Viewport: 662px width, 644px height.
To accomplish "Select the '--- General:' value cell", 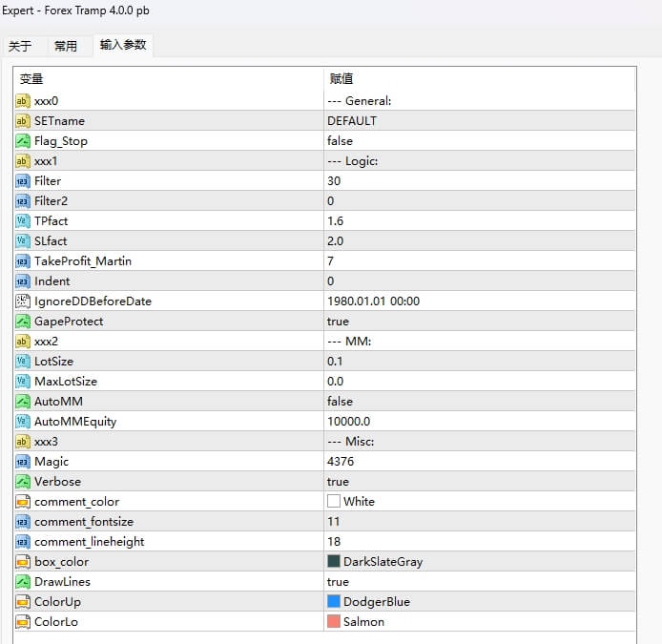I will (x=479, y=101).
